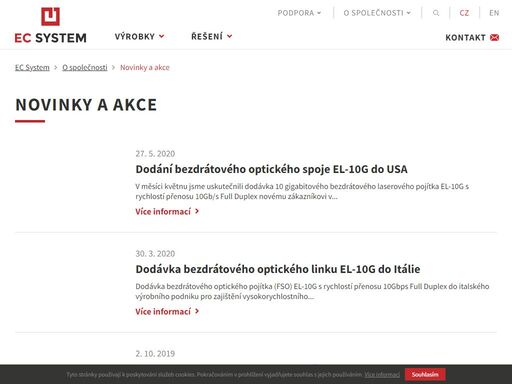
Task: Expand the Výrobky dropdown menu
Action: point(139,36)
